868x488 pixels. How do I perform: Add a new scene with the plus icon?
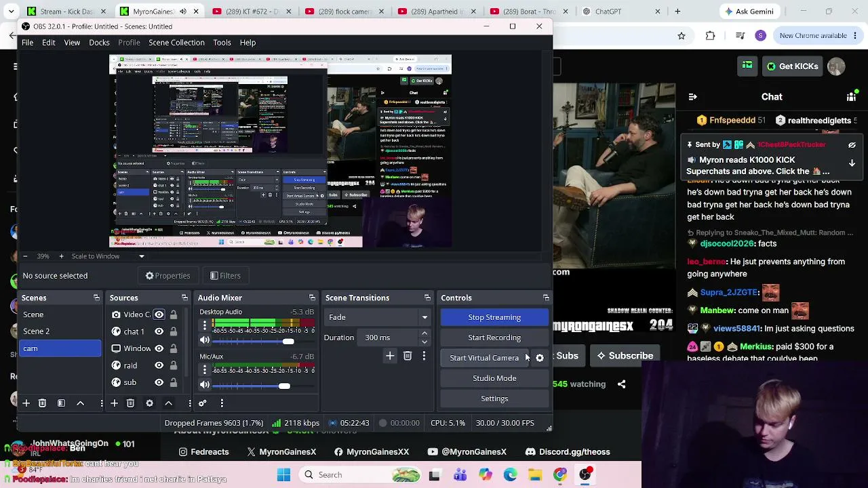point(26,403)
